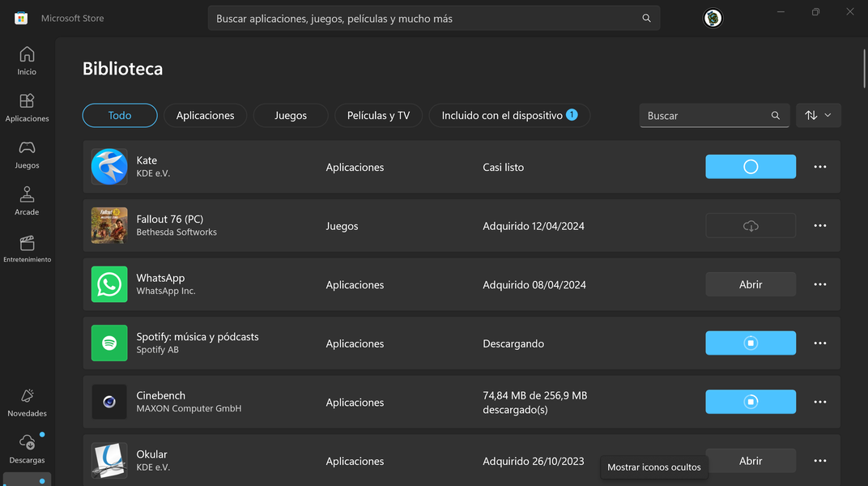Click the Kate app name
The image size is (868, 486).
(x=147, y=160)
